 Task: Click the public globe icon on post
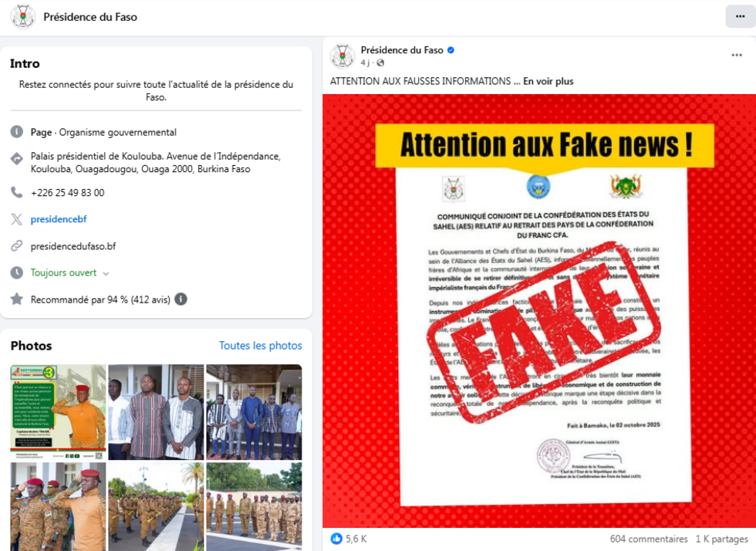click(380, 63)
